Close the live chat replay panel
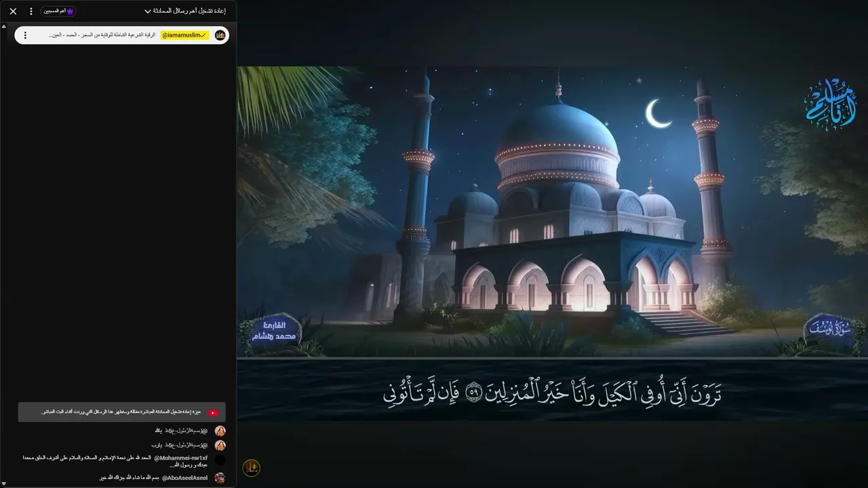Image resolution: width=868 pixels, height=488 pixels. click(x=13, y=11)
